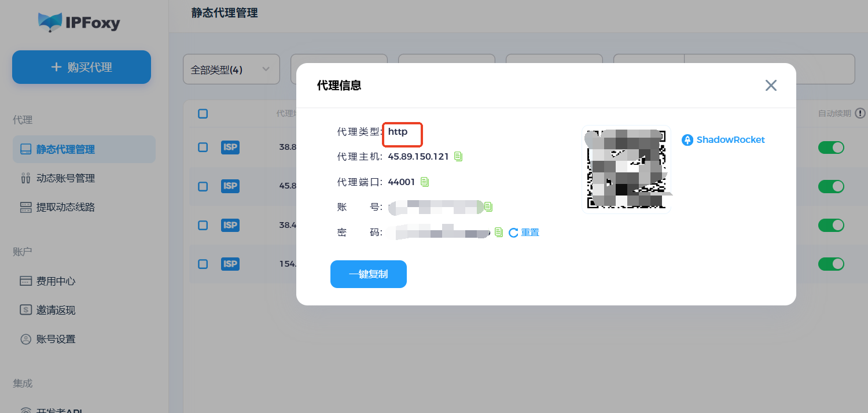Click the 账号设置 sidebar icon
The width and height of the screenshot is (868, 413).
click(25, 339)
